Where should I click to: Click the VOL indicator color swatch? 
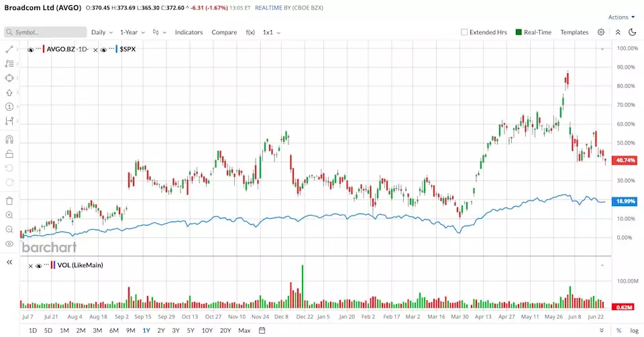click(53, 265)
